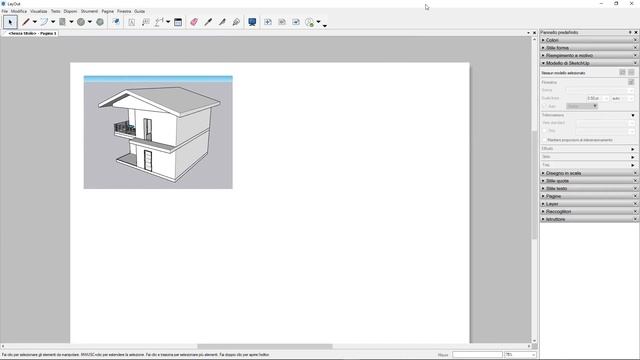The image size is (640, 360).
Task: Open the Finestra menu
Action: (x=124, y=11)
